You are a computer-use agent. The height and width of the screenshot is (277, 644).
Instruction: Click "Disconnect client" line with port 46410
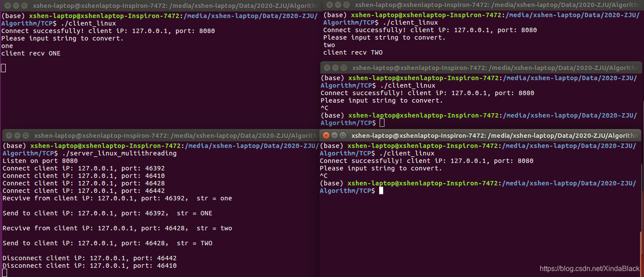[90, 266]
